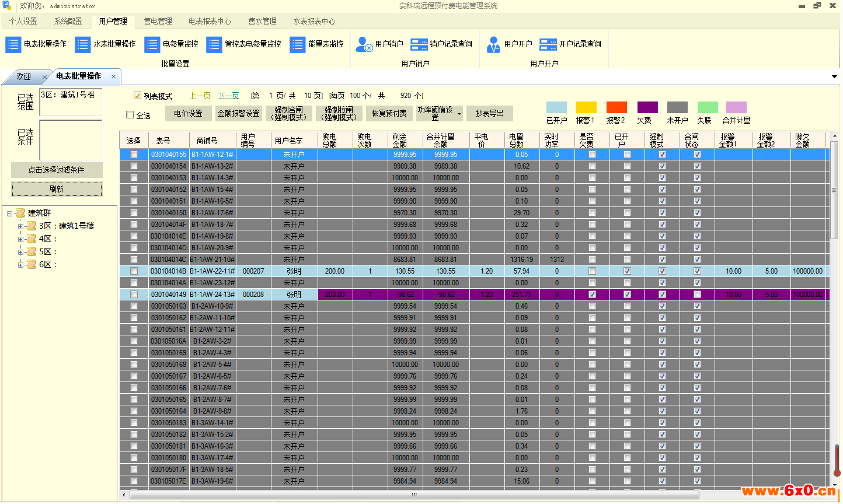Viewport: 843px width, 504px height.
Task: Click the 用户开户 person icon
Action: click(493, 44)
